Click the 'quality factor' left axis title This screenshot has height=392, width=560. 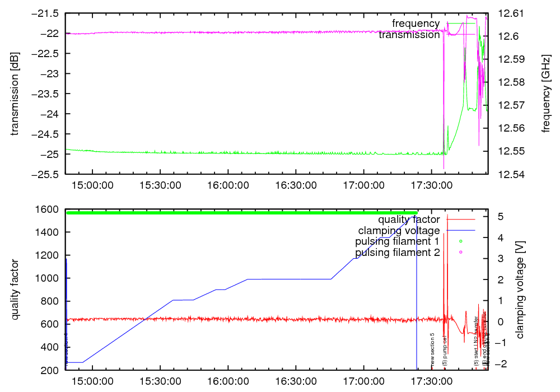tap(15, 290)
